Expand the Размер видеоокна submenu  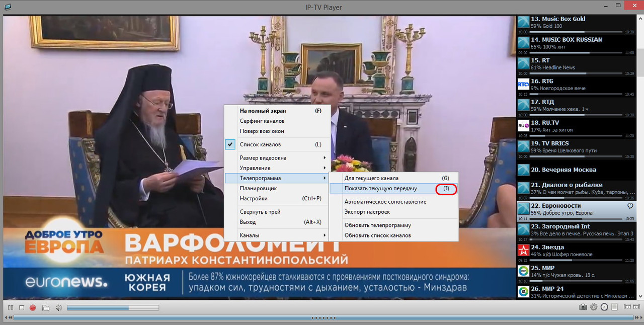click(276, 158)
